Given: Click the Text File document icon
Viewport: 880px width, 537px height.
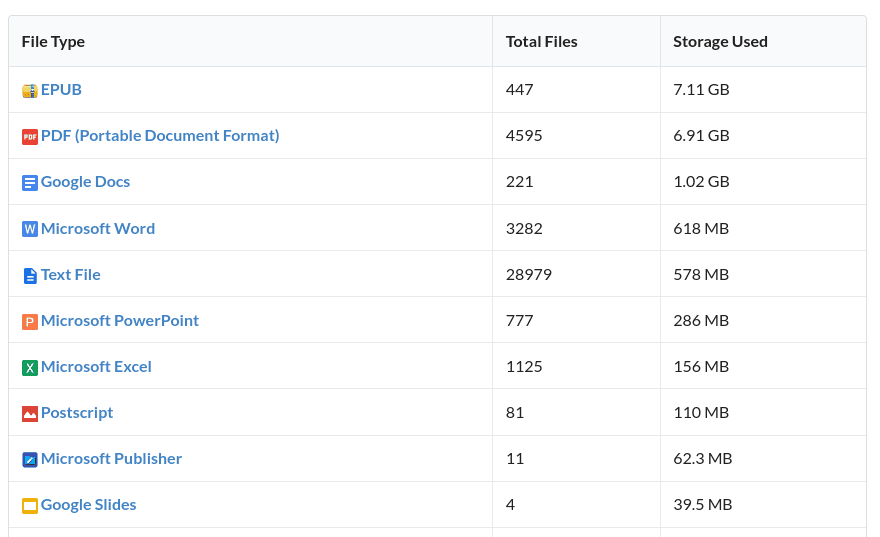Looking at the screenshot, I should [x=30, y=276].
